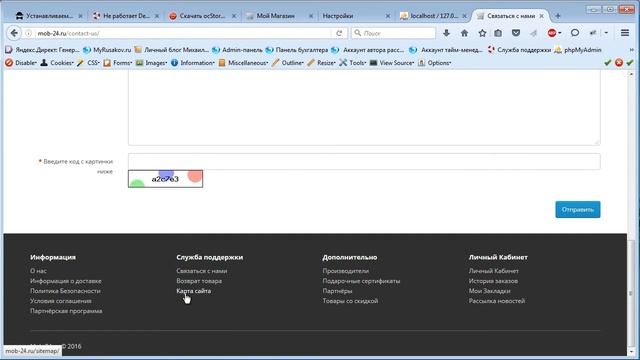
Task: Open the Информация о доставке link
Action: coord(66,281)
